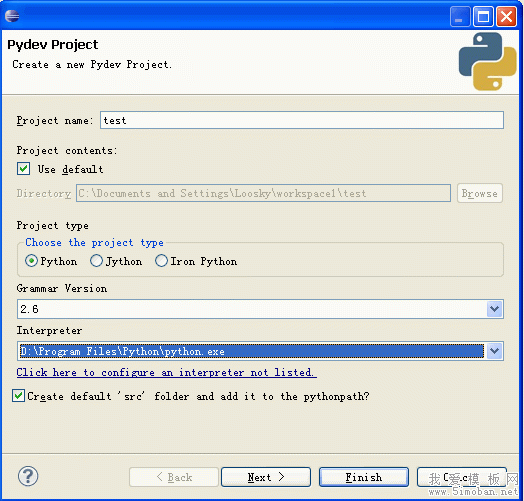Click the Next button
Viewport: 524px width, 501px height.
(266, 477)
